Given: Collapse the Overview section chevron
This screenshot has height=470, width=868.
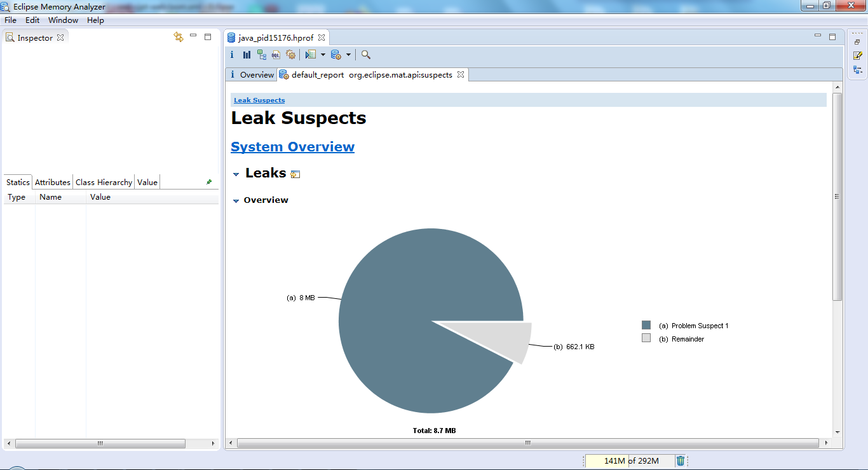Looking at the screenshot, I should pyautogui.click(x=236, y=200).
